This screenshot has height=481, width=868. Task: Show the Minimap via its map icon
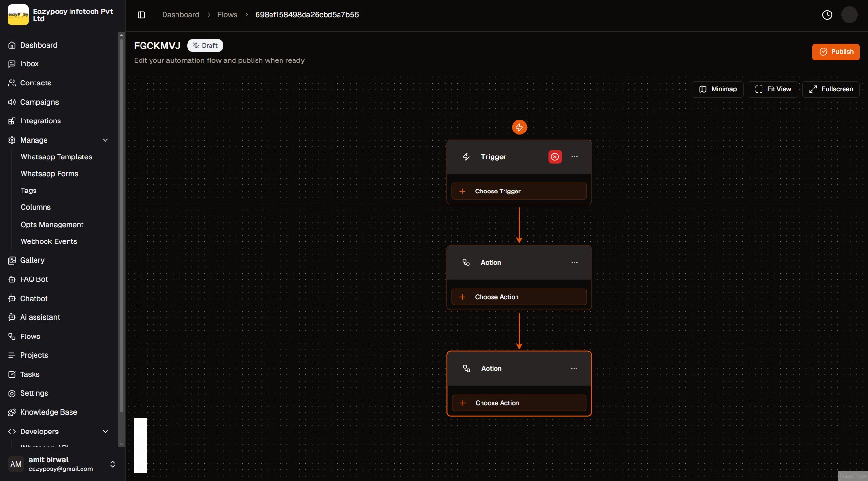click(703, 89)
